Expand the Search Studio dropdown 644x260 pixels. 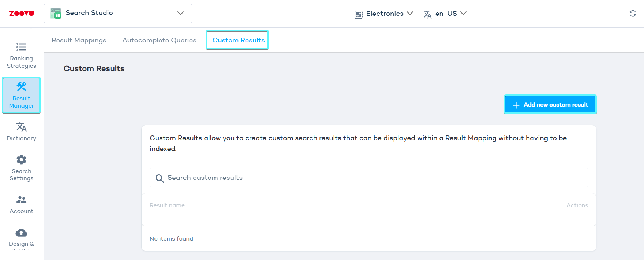pyautogui.click(x=180, y=13)
